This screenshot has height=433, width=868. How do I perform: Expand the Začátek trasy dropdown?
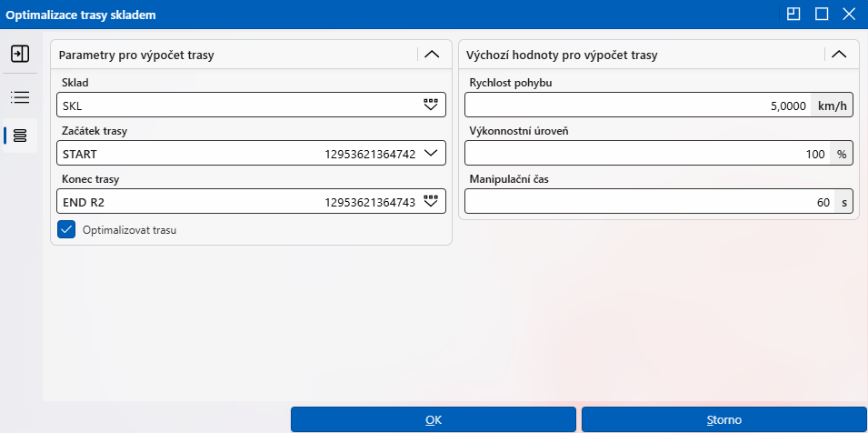[430, 154]
